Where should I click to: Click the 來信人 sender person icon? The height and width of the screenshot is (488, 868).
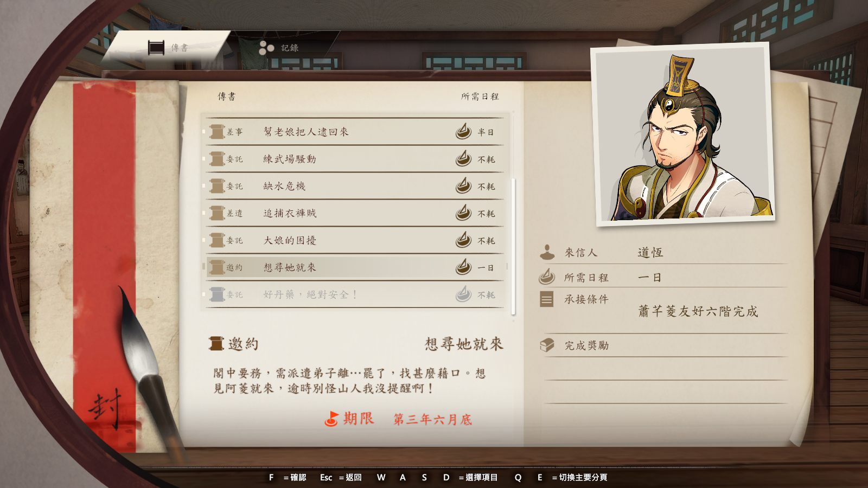click(x=547, y=252)
